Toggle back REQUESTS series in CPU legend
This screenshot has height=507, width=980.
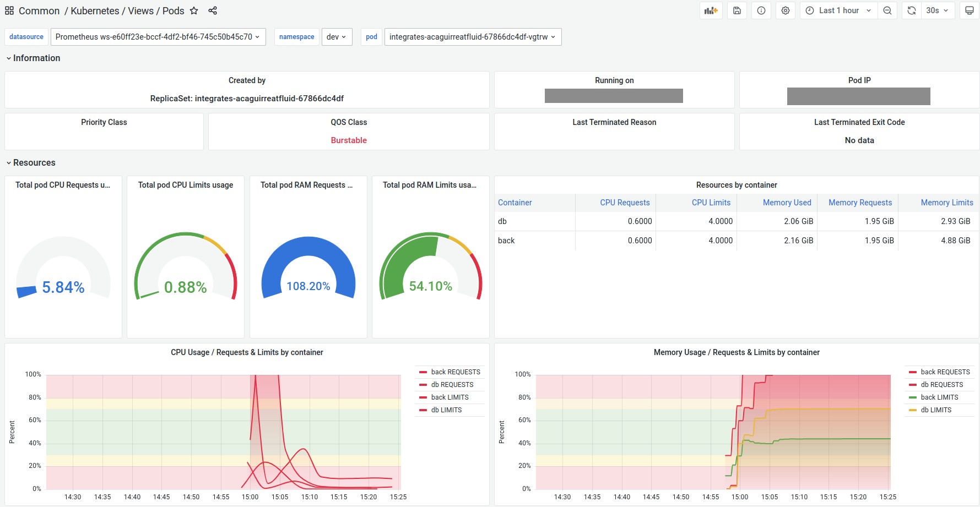pyautogui.click(x=455, y=372)
